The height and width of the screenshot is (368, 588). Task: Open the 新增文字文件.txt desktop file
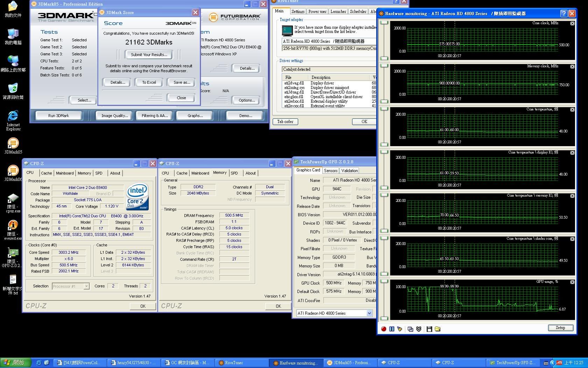coord(13,285)
